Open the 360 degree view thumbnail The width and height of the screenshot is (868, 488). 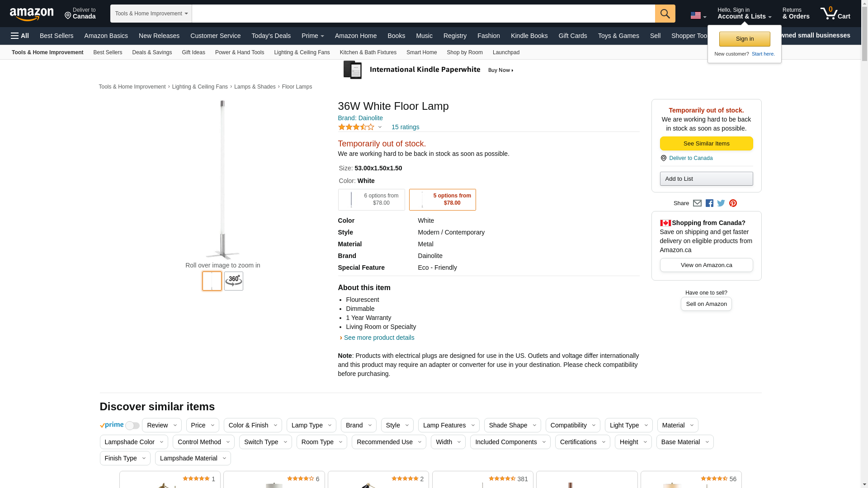click(x=234, y=281)
